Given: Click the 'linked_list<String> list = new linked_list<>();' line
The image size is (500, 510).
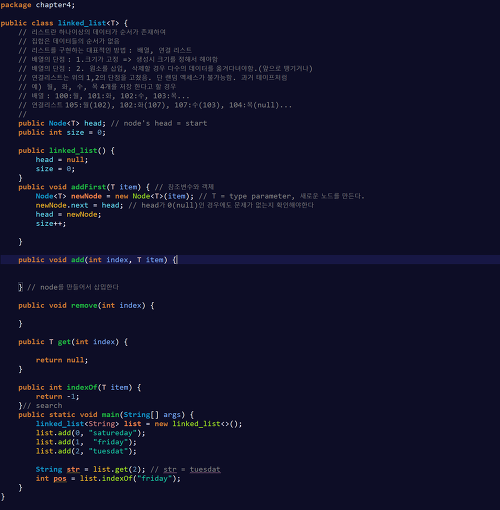Looking at the screenshot, I should [139, 424].
